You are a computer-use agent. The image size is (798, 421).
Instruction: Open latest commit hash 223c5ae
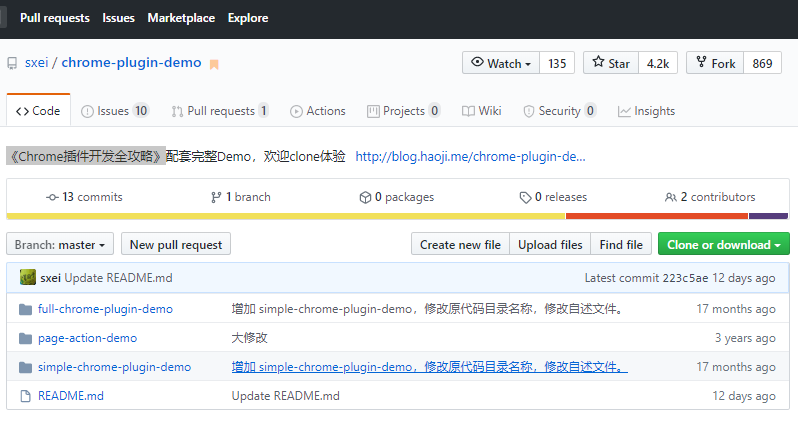tap(685, 278)
